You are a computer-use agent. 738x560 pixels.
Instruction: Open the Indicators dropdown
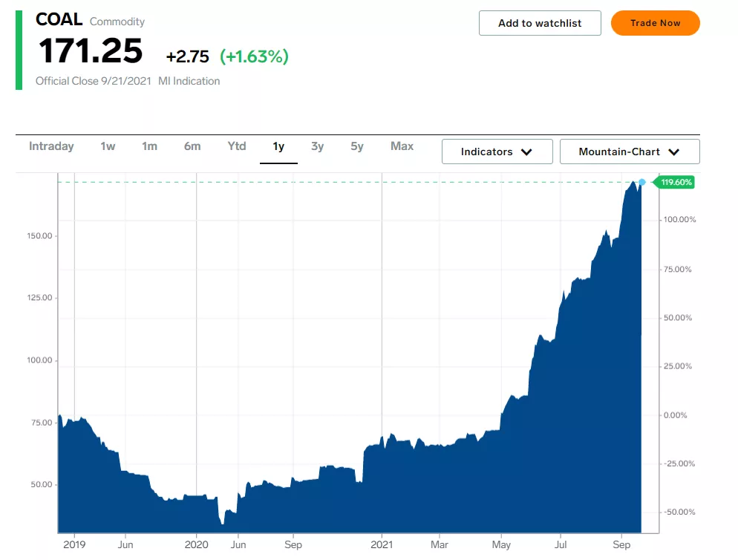pyautogui.click(x=497, y=152)
